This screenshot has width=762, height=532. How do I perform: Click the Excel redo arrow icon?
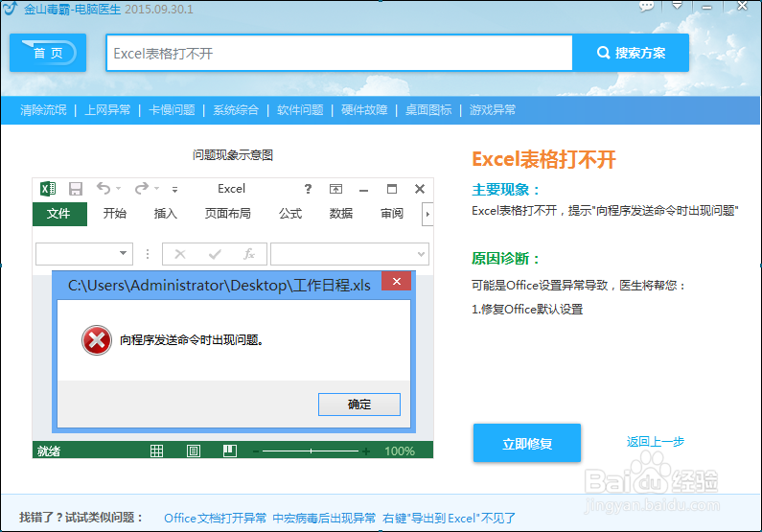pos(142,188)
